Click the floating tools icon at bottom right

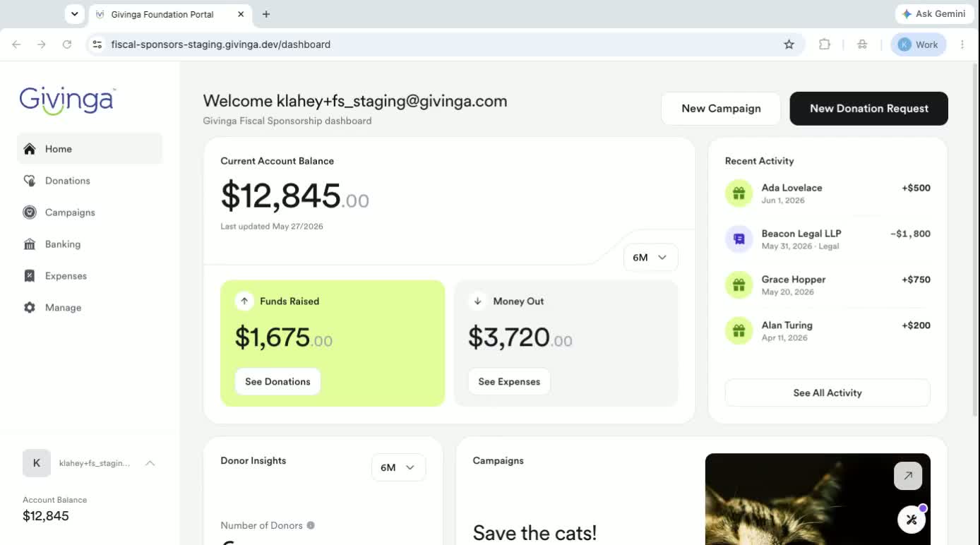point(912,520)
